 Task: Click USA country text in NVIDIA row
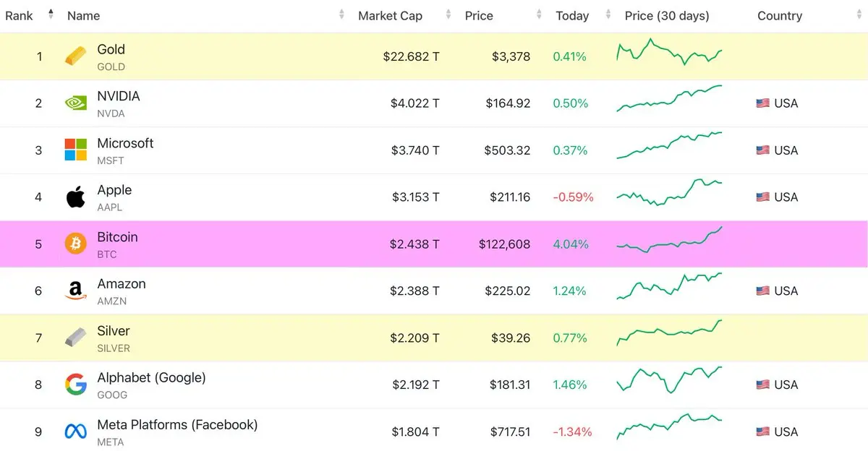tap(786, 103)
